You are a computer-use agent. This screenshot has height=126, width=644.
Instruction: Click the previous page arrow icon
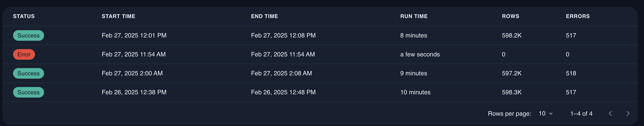click(610, 113)
